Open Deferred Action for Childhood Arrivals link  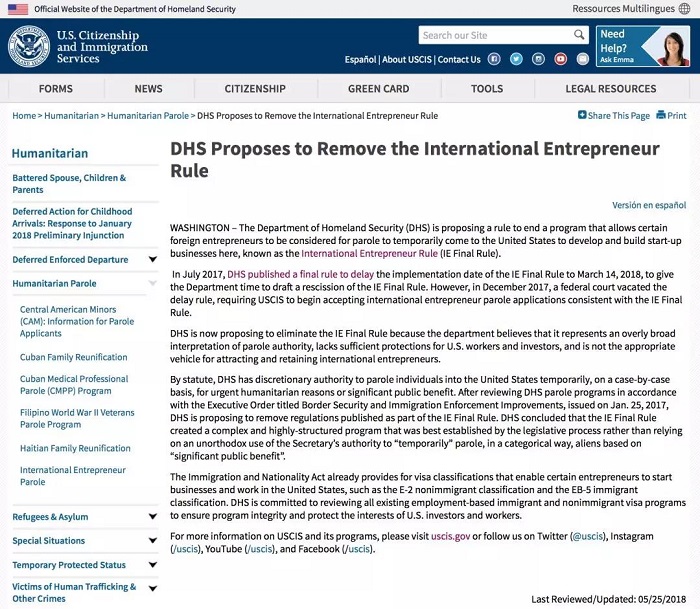(72, 223)
